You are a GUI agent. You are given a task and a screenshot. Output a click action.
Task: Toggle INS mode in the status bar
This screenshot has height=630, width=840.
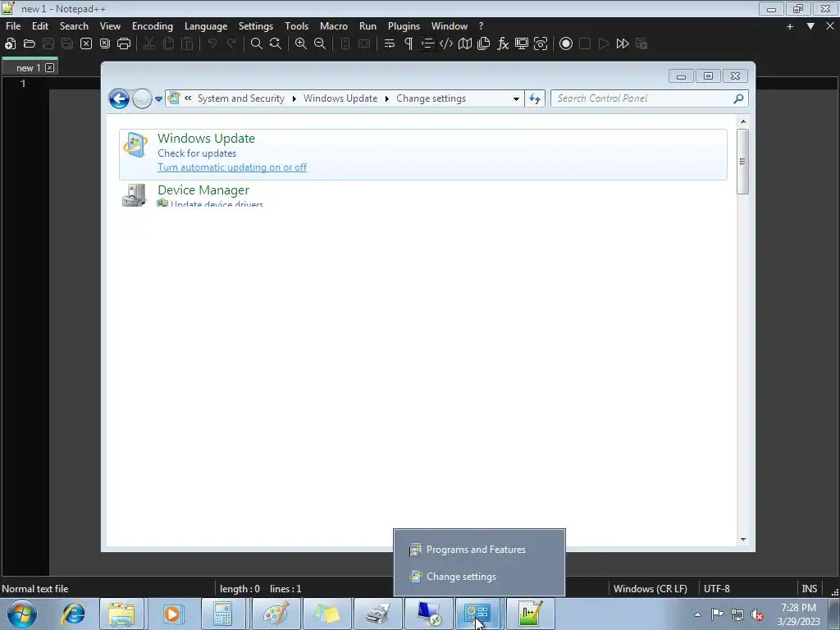click(810, 589)
